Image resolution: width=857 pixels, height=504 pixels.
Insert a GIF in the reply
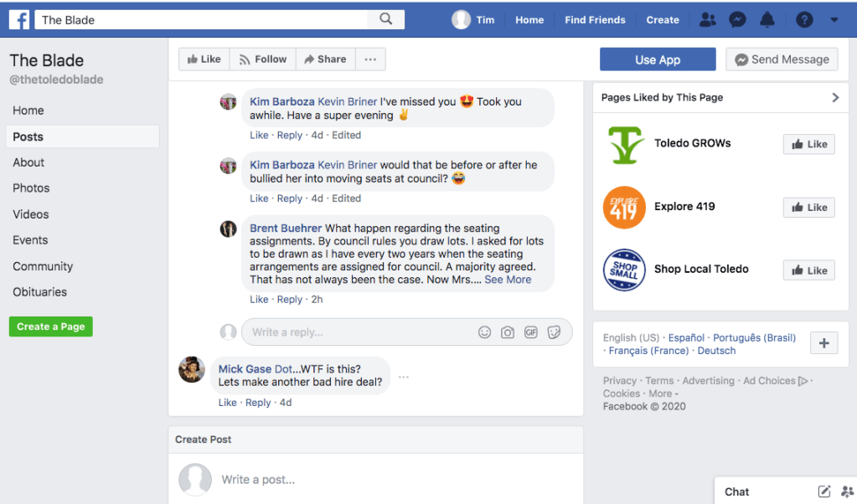tap(530, 332)
